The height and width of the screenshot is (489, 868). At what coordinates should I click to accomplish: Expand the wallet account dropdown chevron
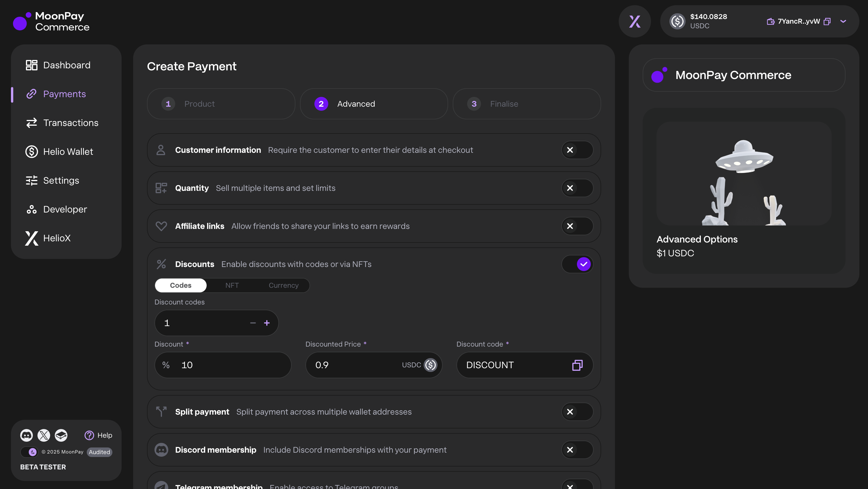pyautogui.click(x=844, y=22)
